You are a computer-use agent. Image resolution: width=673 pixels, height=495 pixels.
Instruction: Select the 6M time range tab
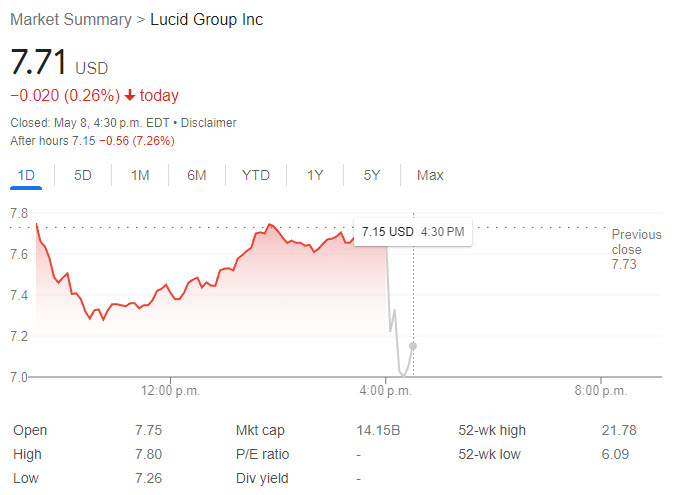point(197,175)
